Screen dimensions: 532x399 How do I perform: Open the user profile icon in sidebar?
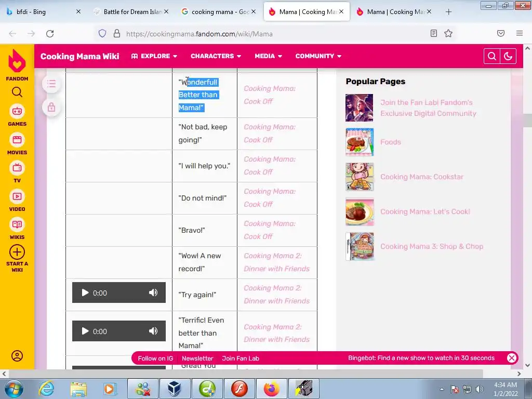pyautogui.click(x=17, y=355)
